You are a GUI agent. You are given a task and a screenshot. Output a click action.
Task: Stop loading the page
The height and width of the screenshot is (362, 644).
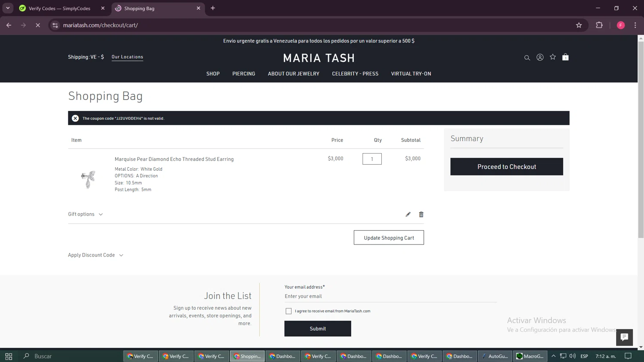click(38, 25)
